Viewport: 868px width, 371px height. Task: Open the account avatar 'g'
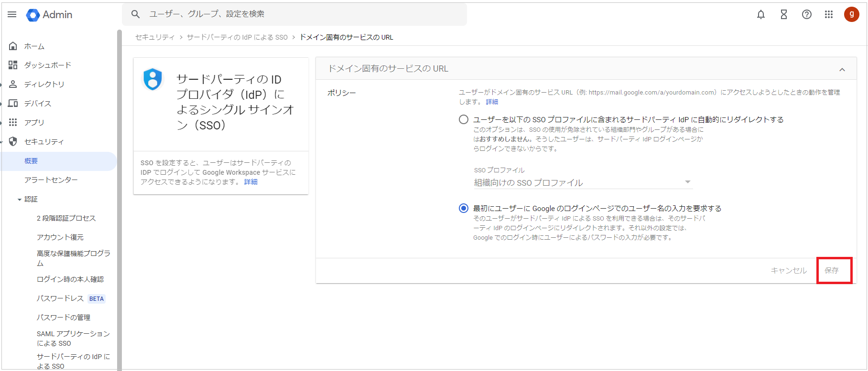tap(852, 14)
